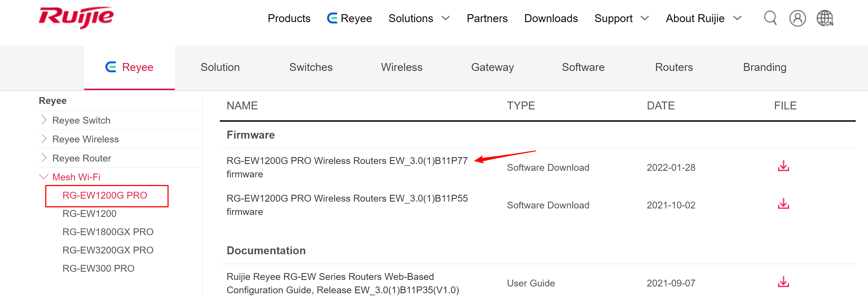Click the Support navigation label

pyautogui.click(x=613, y=18)
